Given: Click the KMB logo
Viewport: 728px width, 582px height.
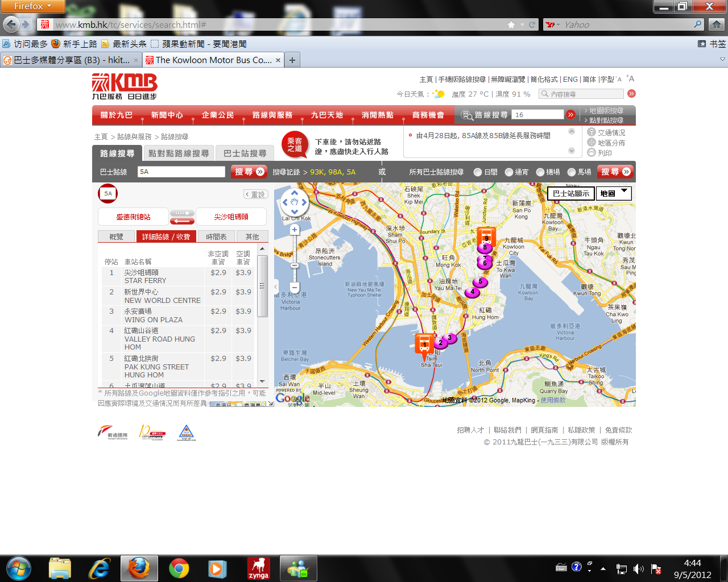Looking at the screenshot, I should coord(125,86).
